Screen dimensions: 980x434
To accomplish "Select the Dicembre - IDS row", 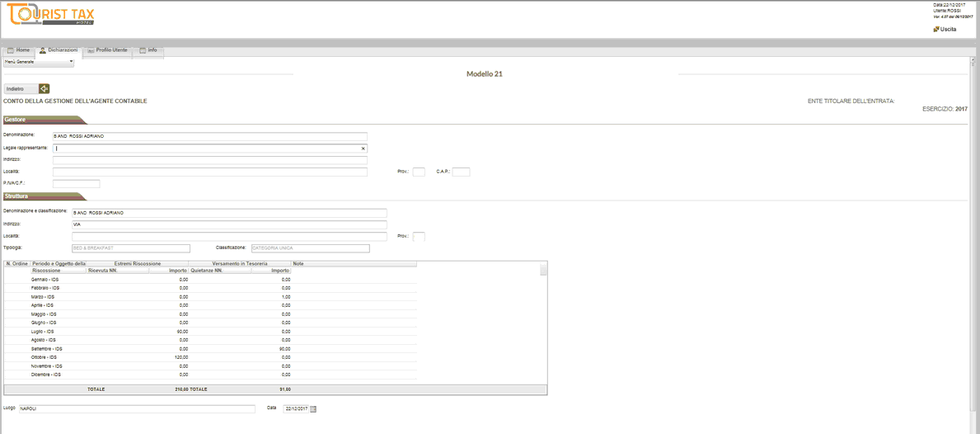I will point(211,375).
